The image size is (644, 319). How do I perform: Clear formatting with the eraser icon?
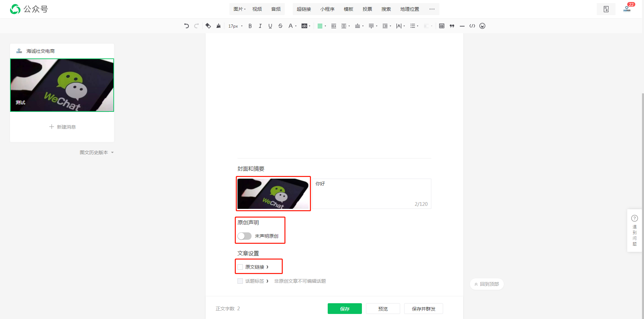point(208,26)
